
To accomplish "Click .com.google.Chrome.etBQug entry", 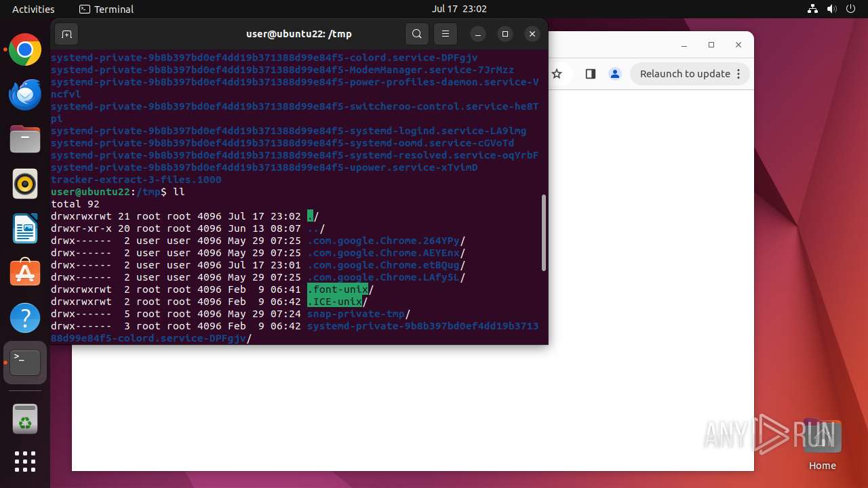I will pyautogui.click(x=384, y=265).
